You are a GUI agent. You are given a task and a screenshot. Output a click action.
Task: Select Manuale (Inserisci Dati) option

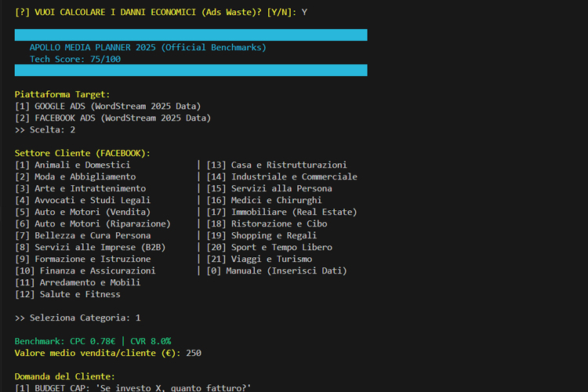tap(277, 270)
